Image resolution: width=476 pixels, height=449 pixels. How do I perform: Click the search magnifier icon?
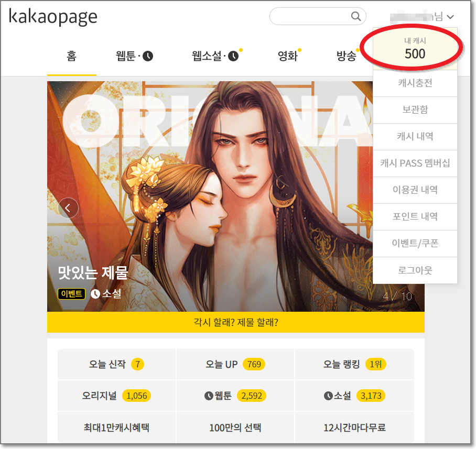[356, 16]
